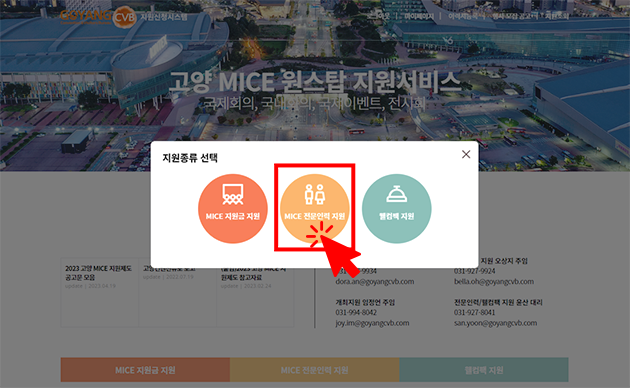The height and width of the screenshot is (388, 630).
Task: Click email bella.oh@goyangcvb.com
Action: pos(494,282)
